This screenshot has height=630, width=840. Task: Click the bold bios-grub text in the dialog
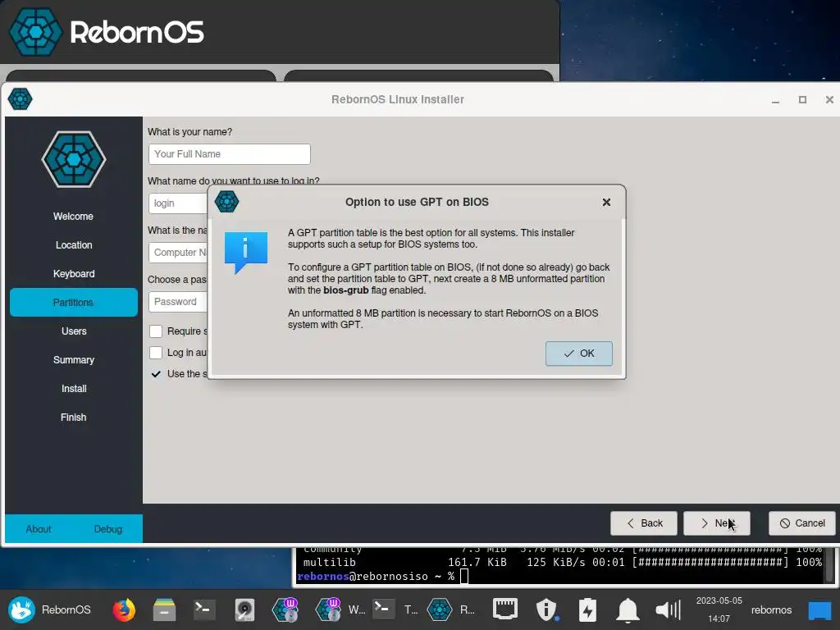pos(345,290)
